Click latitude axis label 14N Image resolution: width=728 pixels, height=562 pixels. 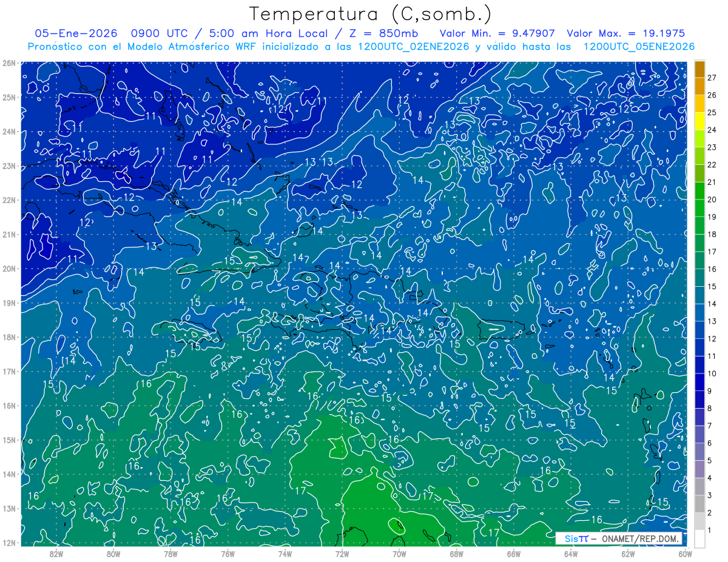pos(8,474)
